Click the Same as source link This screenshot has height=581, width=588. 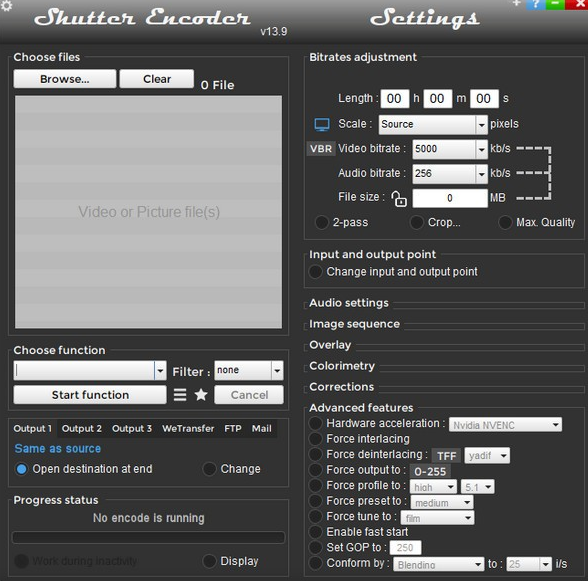tap(58, 449)
